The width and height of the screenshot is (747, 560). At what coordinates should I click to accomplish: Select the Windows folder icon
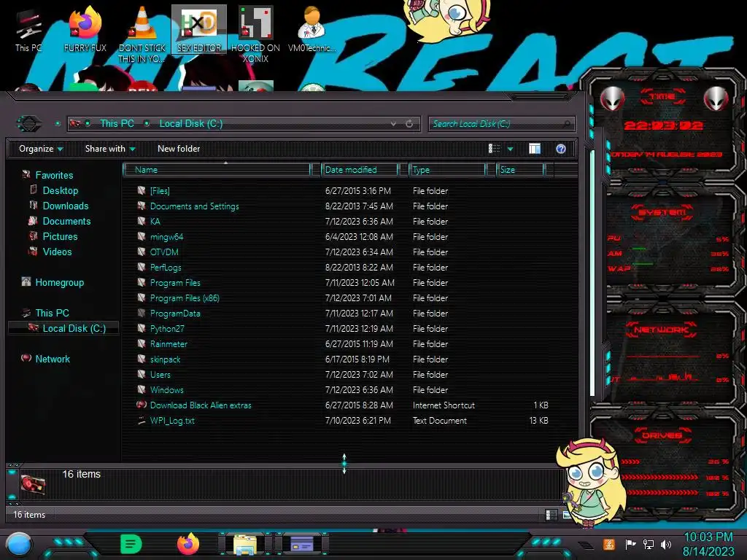(x=142, y=389)
